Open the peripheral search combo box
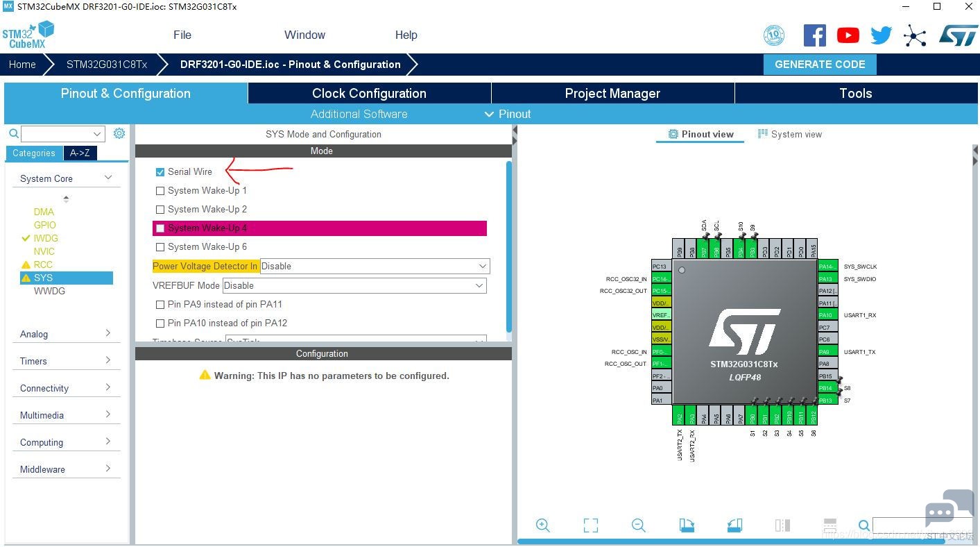Screen dimensions: 980x547 [x=62, y=134]
